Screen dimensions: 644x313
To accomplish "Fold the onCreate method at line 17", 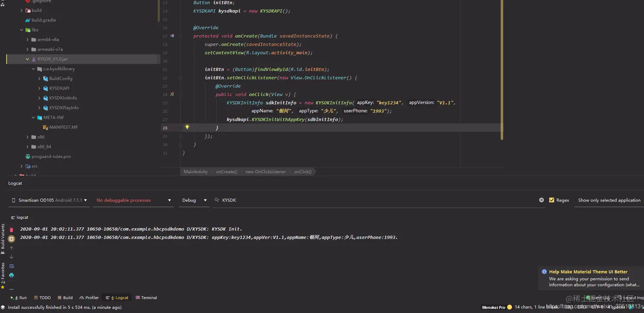I will coord(181,36).
